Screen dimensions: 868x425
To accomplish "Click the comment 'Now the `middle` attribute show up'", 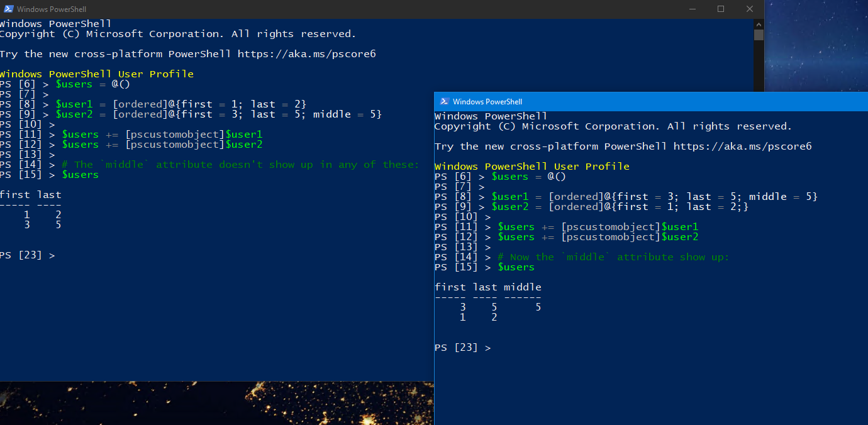I will [613, 257].
